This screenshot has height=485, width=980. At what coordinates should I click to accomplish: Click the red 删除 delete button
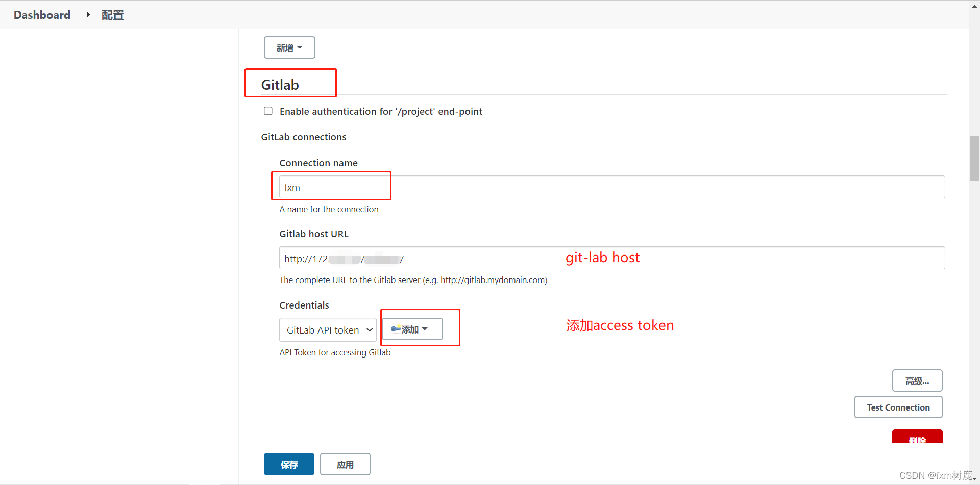pos(917,437)
